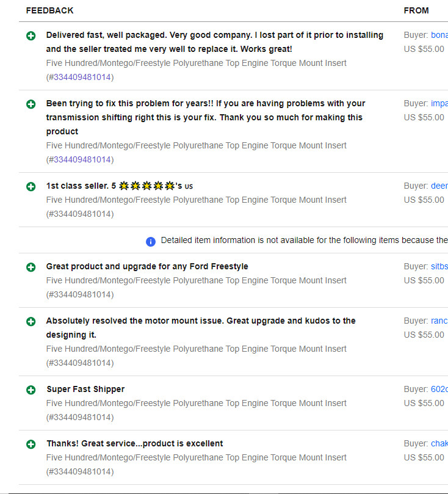Image resolution: width=448 pixels, height=494 pixels.
Task: Open the buyer link starting with '602c'
Action: pyautogui.click(x=439, y=389)
